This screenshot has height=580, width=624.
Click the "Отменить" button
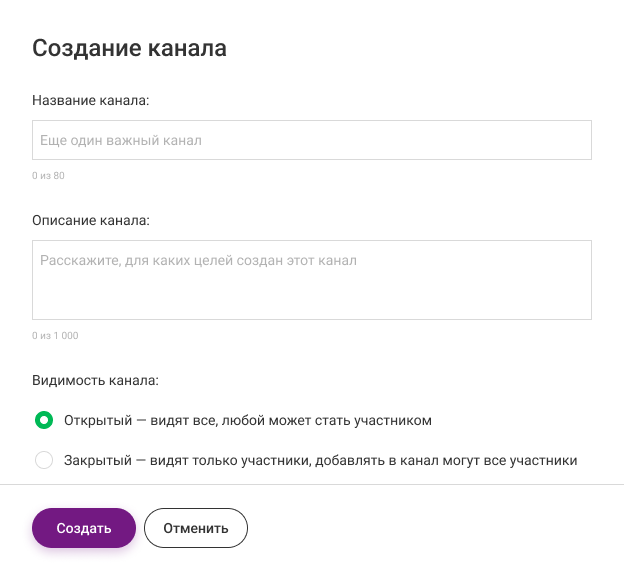[196, 528]
